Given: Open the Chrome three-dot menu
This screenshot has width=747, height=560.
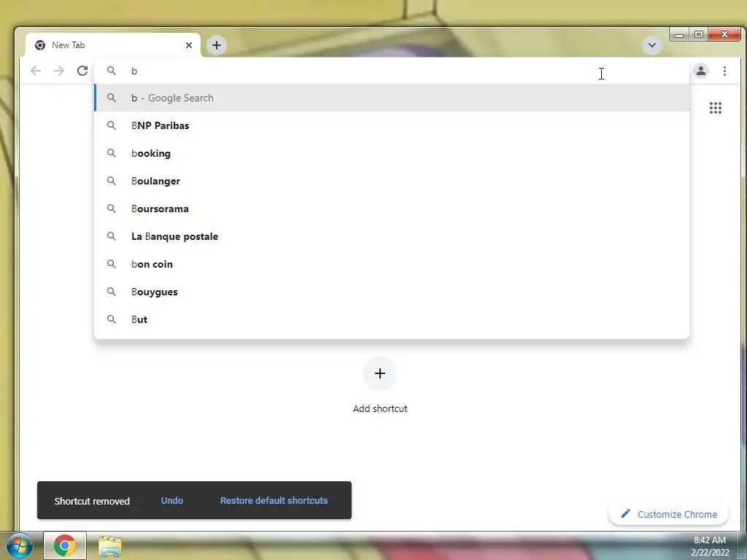Looking at the screenshot, I should 724,71.
